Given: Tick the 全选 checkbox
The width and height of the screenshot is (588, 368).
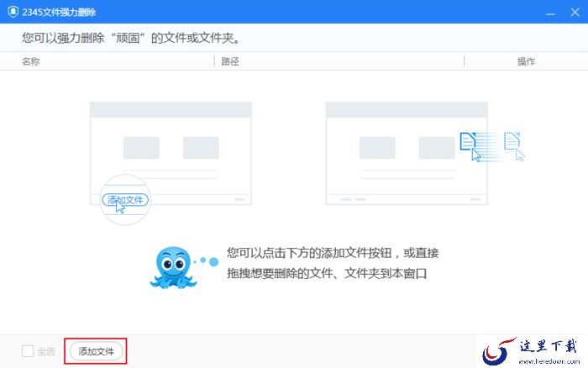Looking at the screenshot, I should [28, 351].
